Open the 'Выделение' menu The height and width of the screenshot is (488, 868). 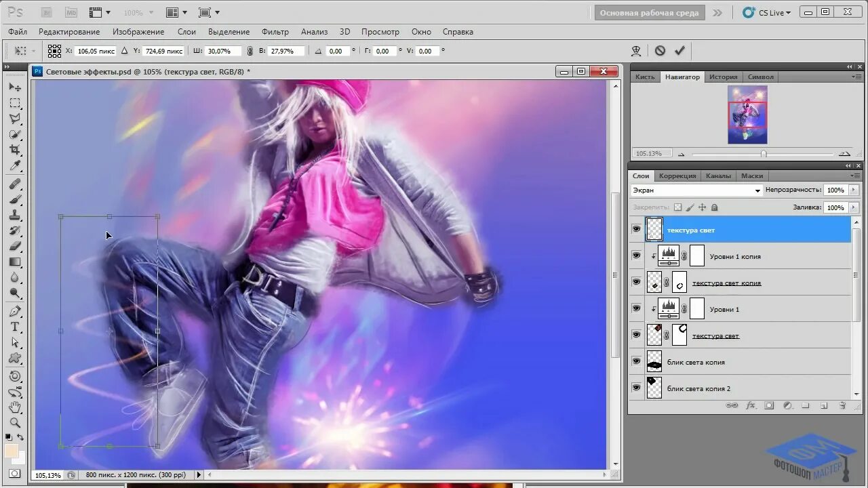(x=229, y=32)
